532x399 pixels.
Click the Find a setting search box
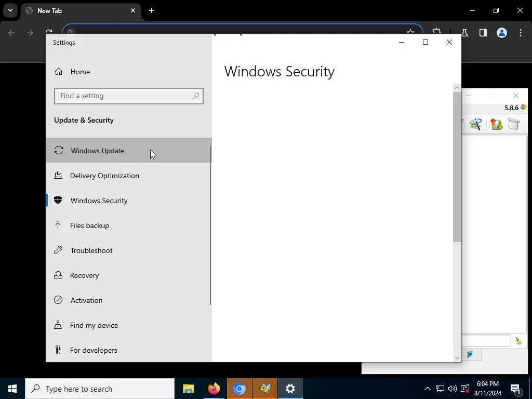[129, 96]
